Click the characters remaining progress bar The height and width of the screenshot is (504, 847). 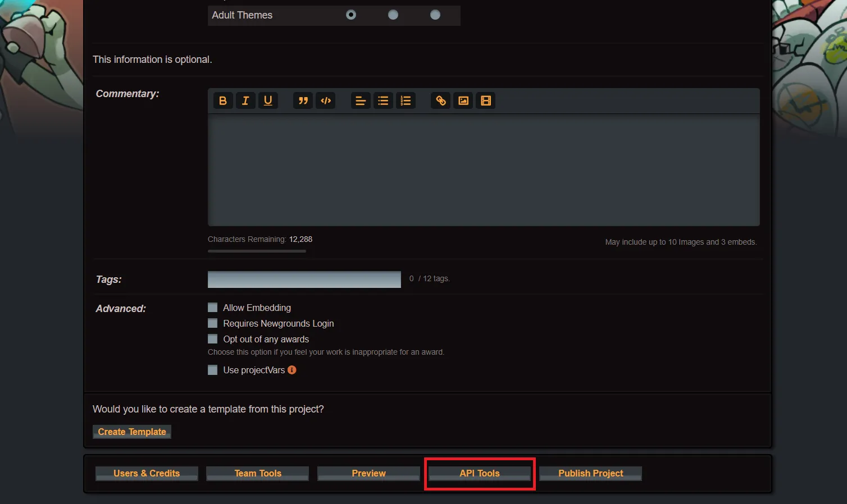pos(257,251)
